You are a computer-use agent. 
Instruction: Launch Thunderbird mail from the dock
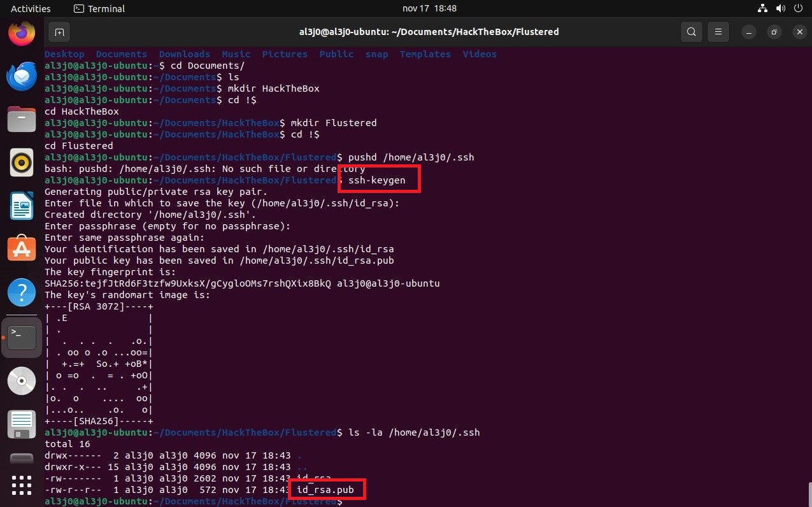pos(22,76)
